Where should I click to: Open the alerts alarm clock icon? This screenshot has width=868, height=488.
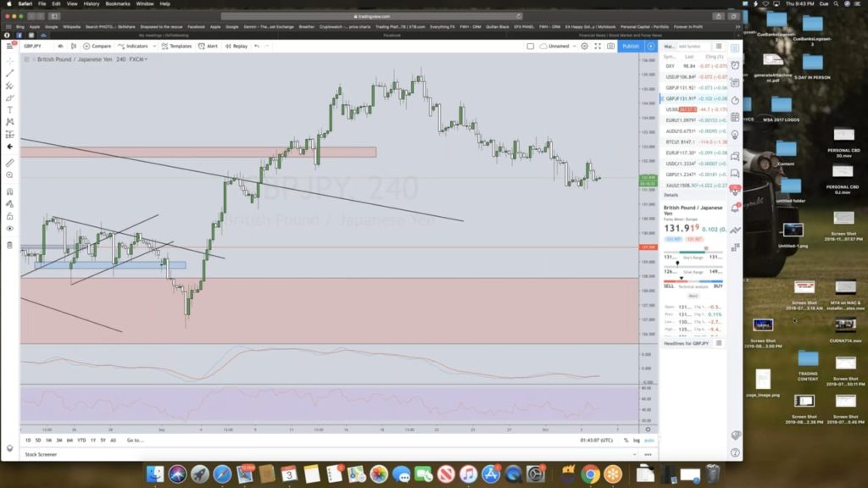click(x=735, y=65)
